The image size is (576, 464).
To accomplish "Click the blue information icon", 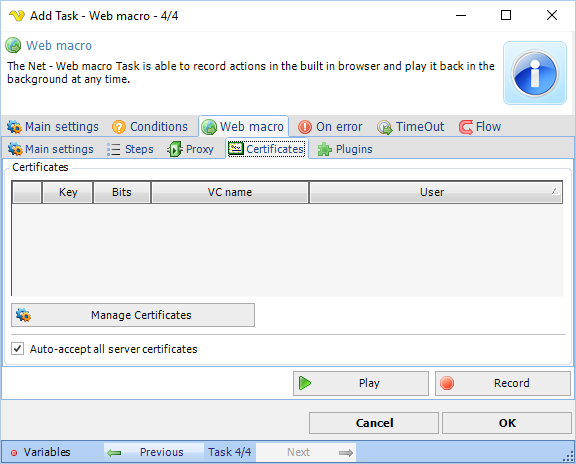I will [534, 73].
